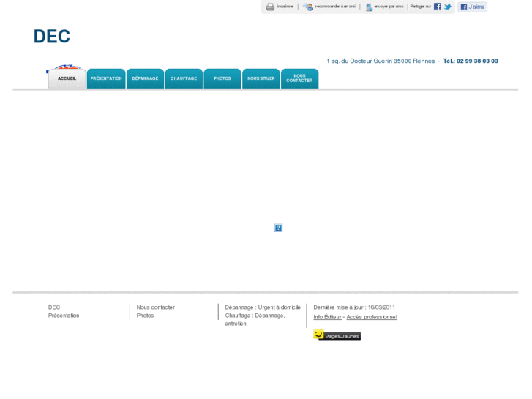Go to the Dépannage tab
The width and height of the screenshot is (532, 399).
click(x=145, y=78)
